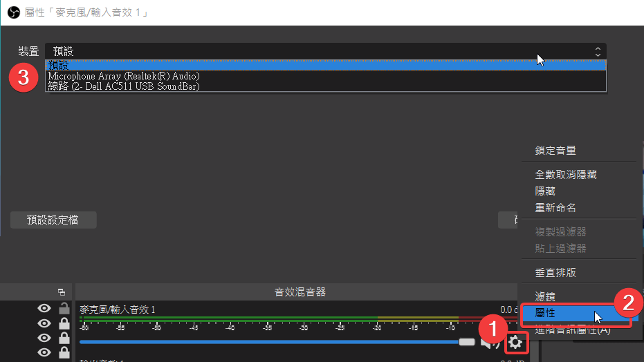Lock the top source using the open padlock icon

[64, 309]
